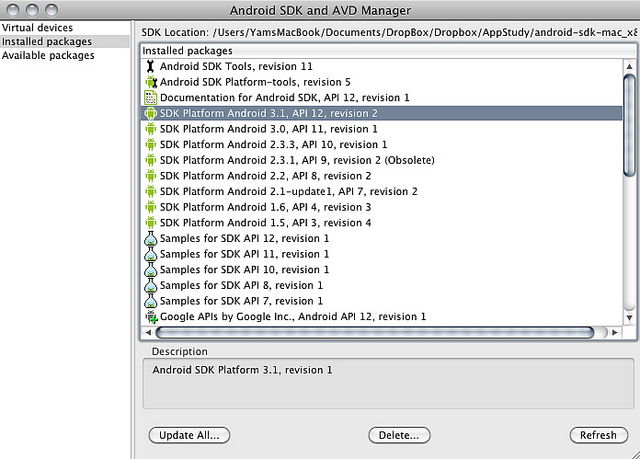Click the horizontal scrollbar right arrow
Image resolution: width=640 pixels, height=459 pixels.
(x=615, y=333)
